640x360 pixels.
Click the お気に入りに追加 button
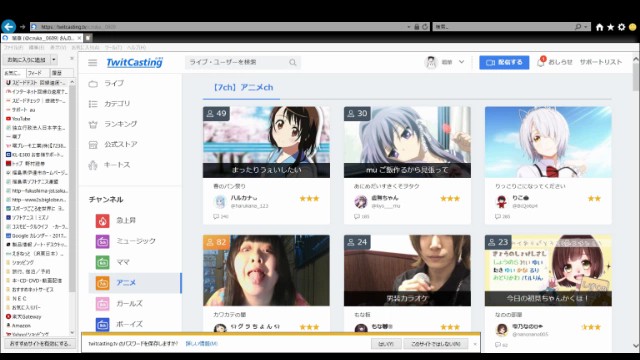pos(26,60)
